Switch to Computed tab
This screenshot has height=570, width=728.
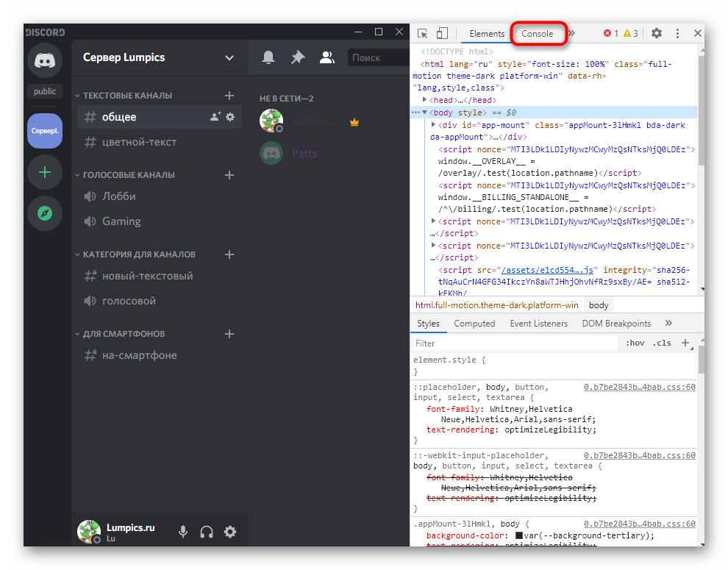coord(474,324)
